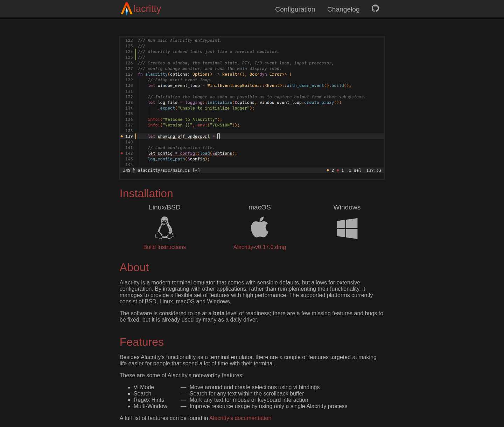Open the Linux Build Instructions link
This screenshot has height=427, width=504.
pos(164,247)
